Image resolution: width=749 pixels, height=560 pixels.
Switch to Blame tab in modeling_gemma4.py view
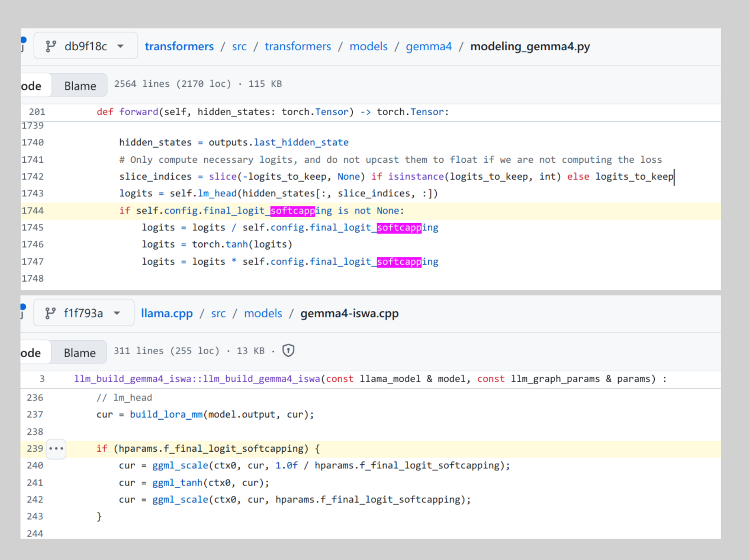80,85
